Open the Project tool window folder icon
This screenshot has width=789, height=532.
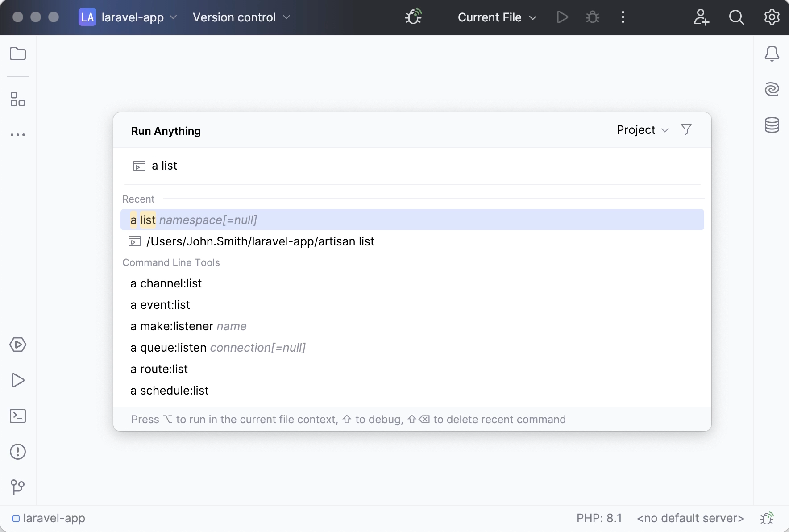(18, 54)
